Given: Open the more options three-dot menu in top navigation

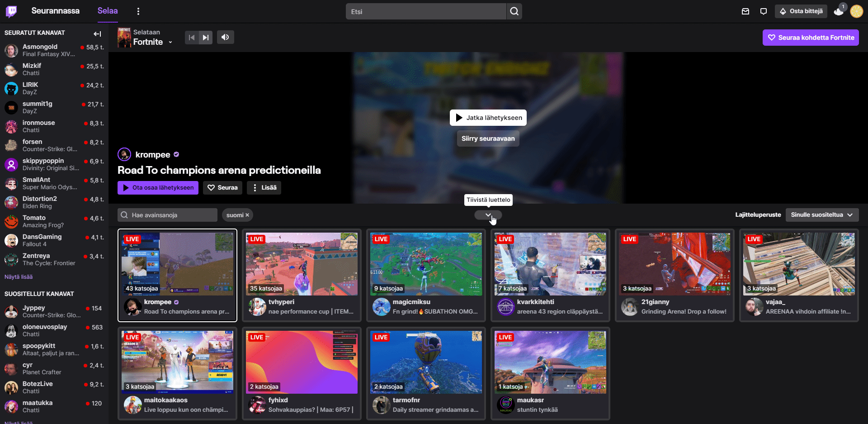Looking at the screenshot, I should click(138, 11).
